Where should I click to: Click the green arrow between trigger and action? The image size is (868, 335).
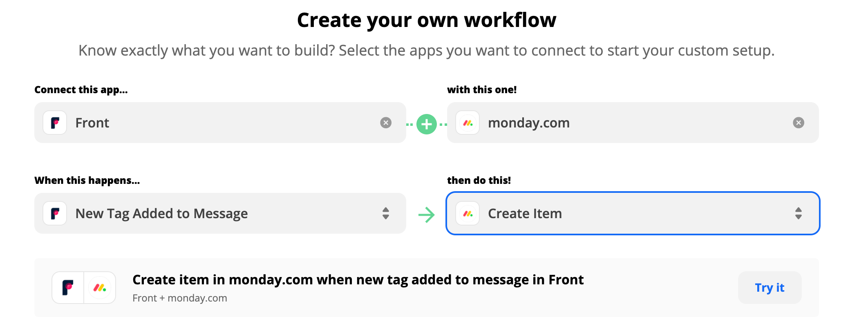point(427,215)
